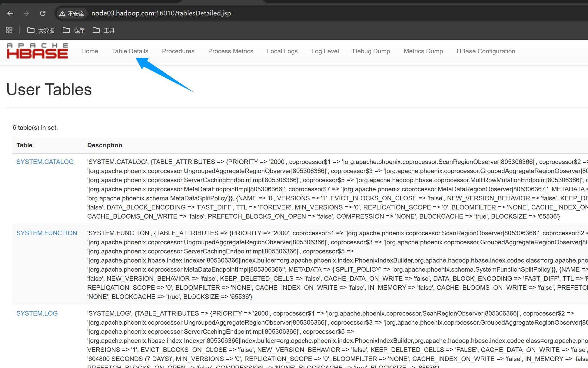Go to the Home nav item

pos(90,51)
